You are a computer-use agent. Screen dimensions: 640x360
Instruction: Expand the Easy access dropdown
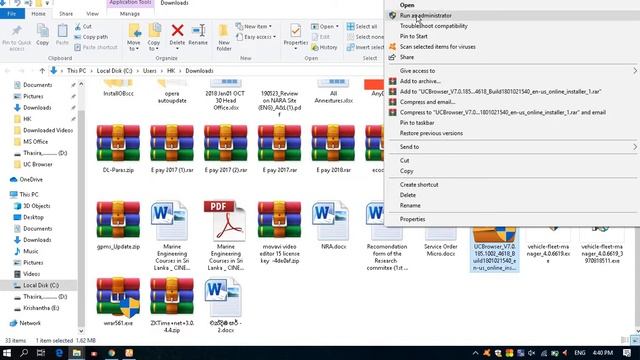pos(256,37)
